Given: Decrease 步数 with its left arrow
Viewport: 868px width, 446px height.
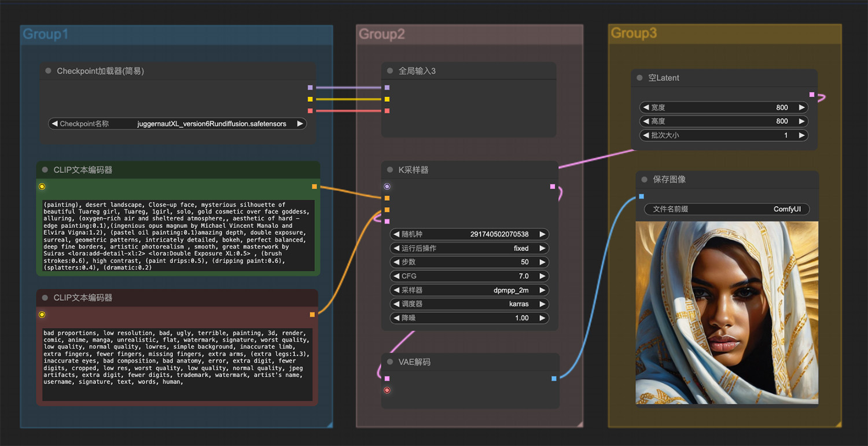Looking at the screenshot, I should [x=396, y=262].
